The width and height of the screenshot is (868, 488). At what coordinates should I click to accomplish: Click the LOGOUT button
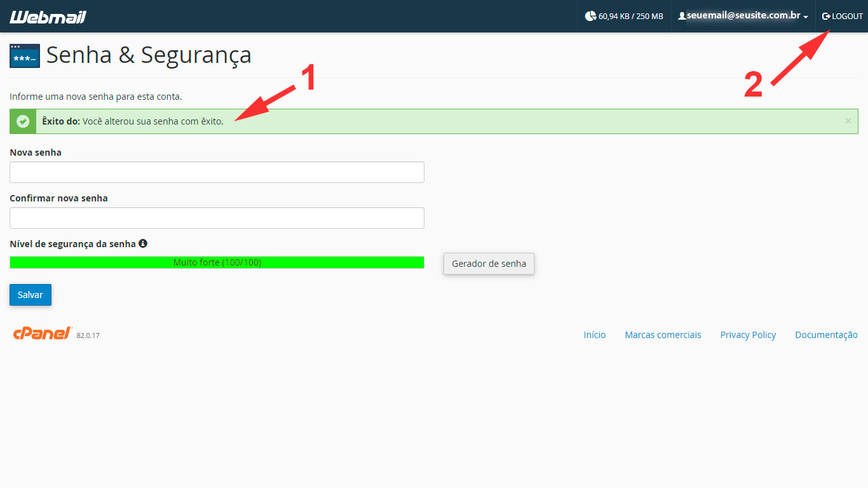click(x=843, y=16)
